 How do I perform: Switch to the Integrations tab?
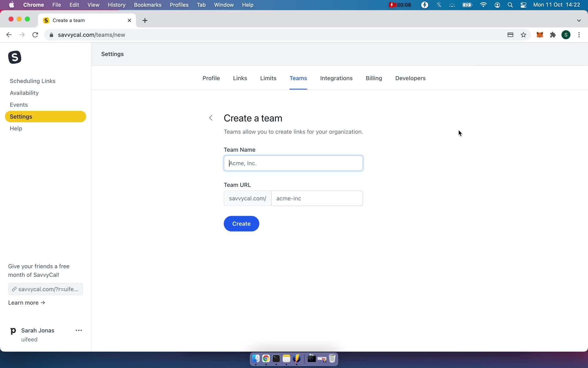pos(336,78)
